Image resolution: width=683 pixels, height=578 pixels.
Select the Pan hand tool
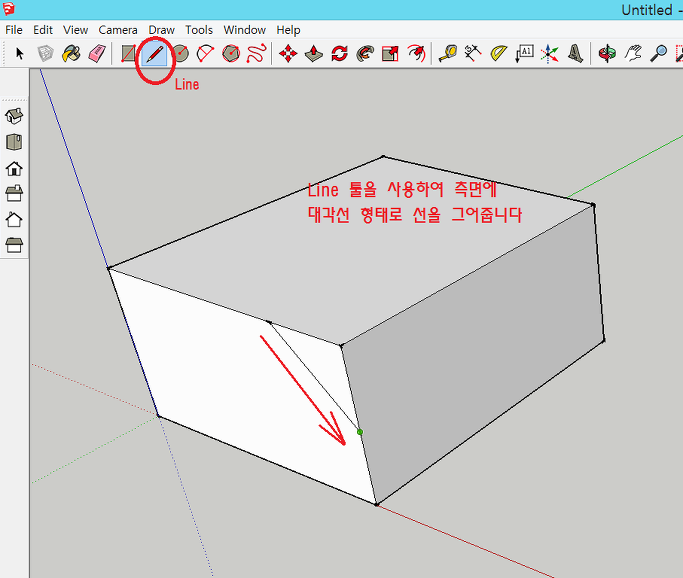(x=633, y=54)
